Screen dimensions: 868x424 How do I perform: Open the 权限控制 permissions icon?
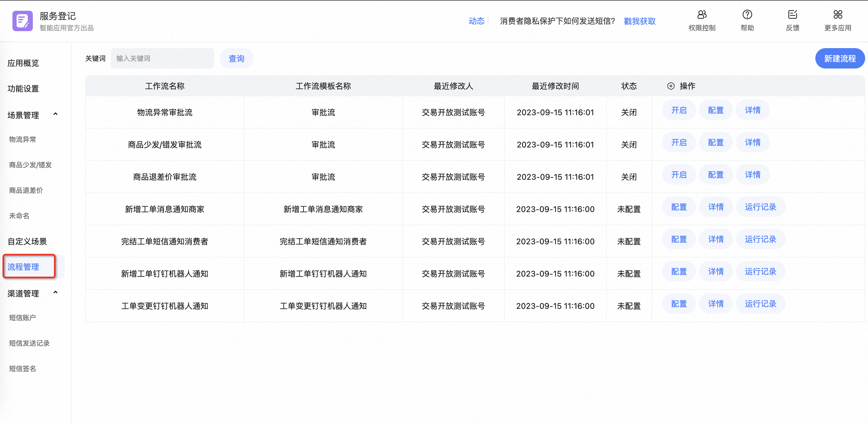coord(702,15)
